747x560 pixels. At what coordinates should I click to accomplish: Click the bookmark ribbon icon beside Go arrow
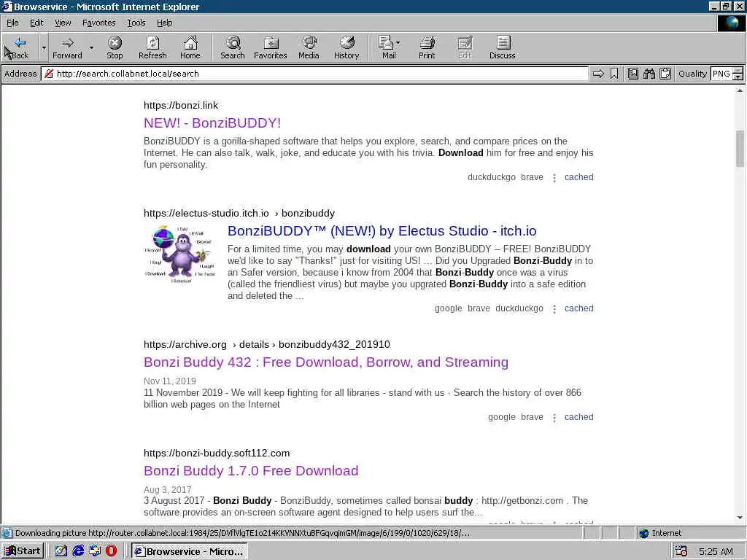click(x=614, y=74)
